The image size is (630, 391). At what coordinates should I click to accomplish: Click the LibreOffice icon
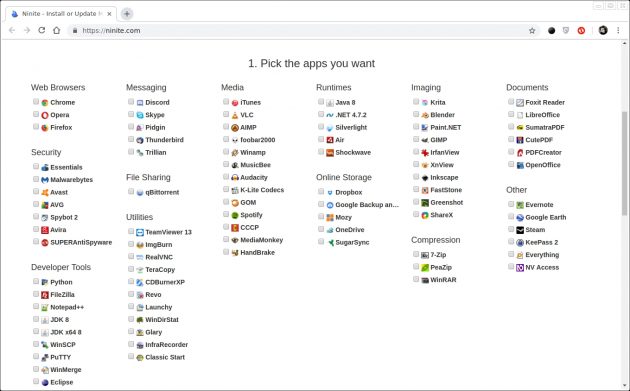(x=520, y=115)
